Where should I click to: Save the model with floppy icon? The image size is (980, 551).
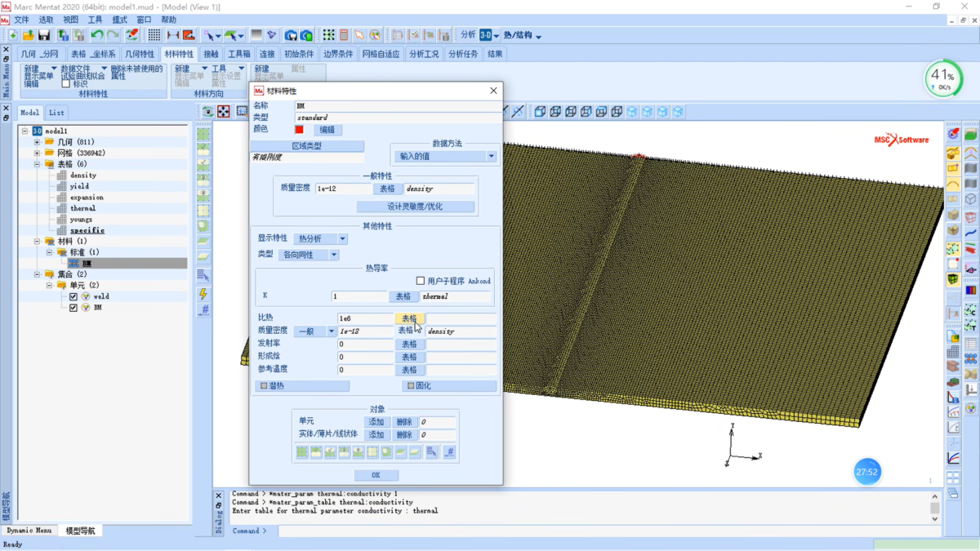44,35
